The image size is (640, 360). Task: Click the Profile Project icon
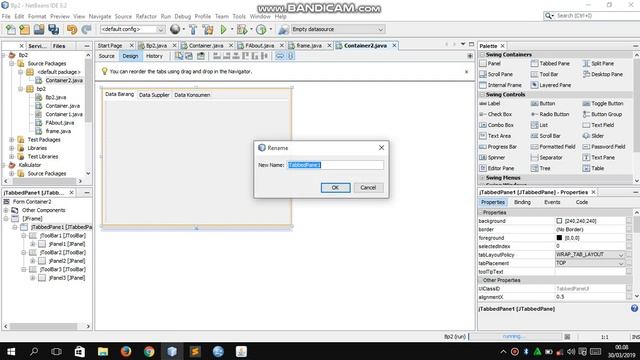[x=261, y=29]
